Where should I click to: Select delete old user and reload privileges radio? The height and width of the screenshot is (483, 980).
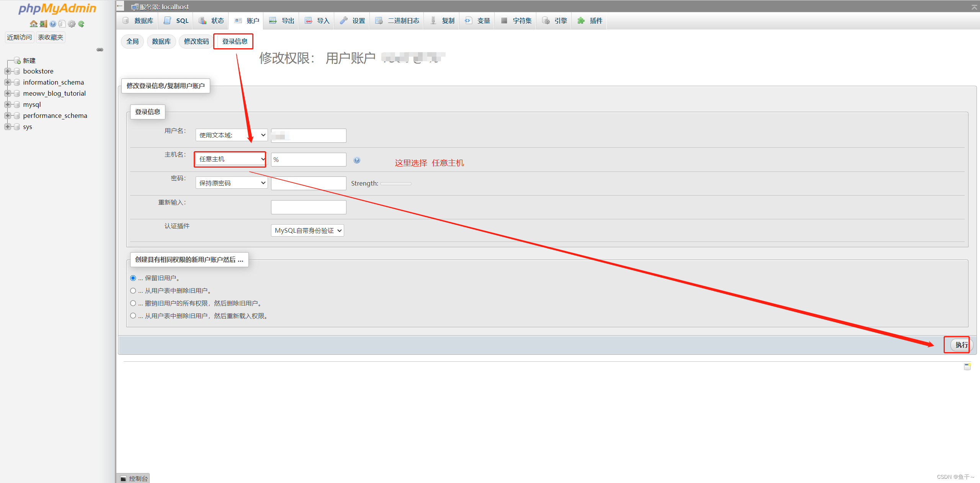coord(133,316)
